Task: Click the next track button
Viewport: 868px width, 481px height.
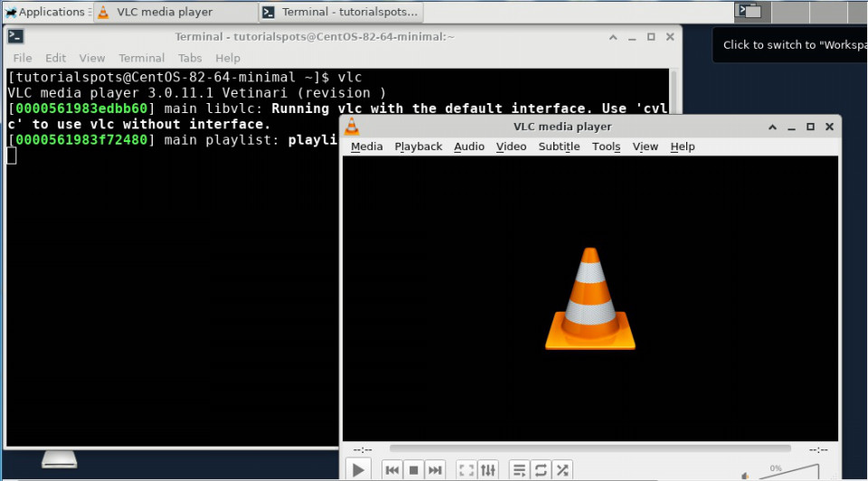Action: 435,470
